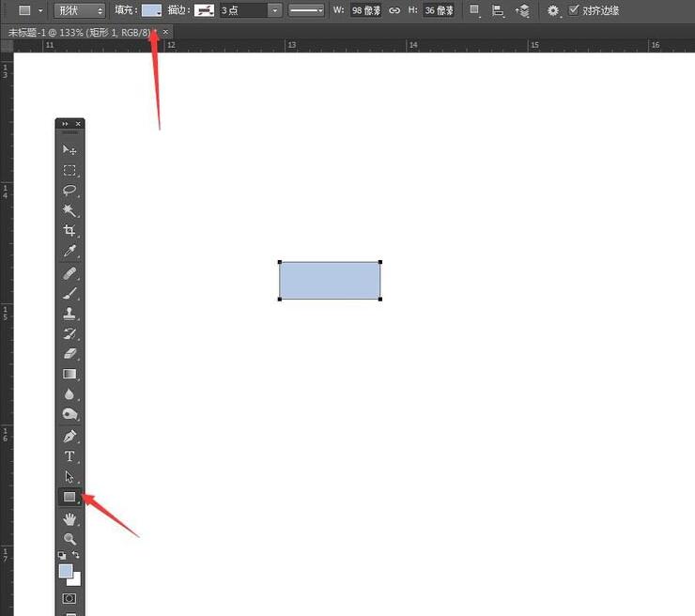Select the Brush tool
Image resolution: width=695 pixels, height=616 pixels.
point(69,293)
